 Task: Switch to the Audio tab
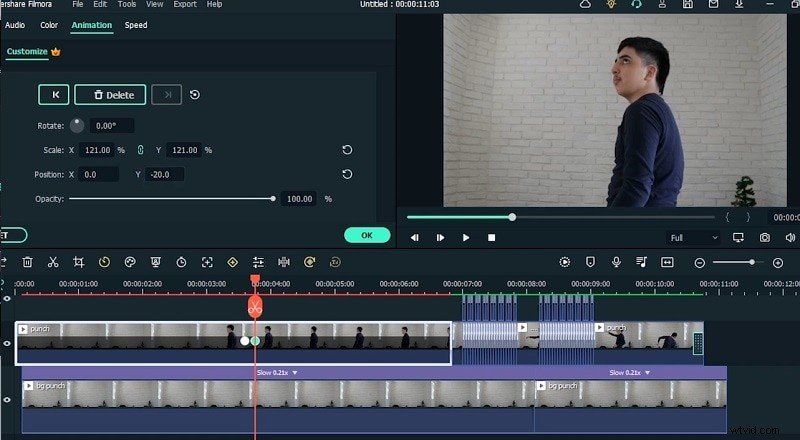pos(15,25)
